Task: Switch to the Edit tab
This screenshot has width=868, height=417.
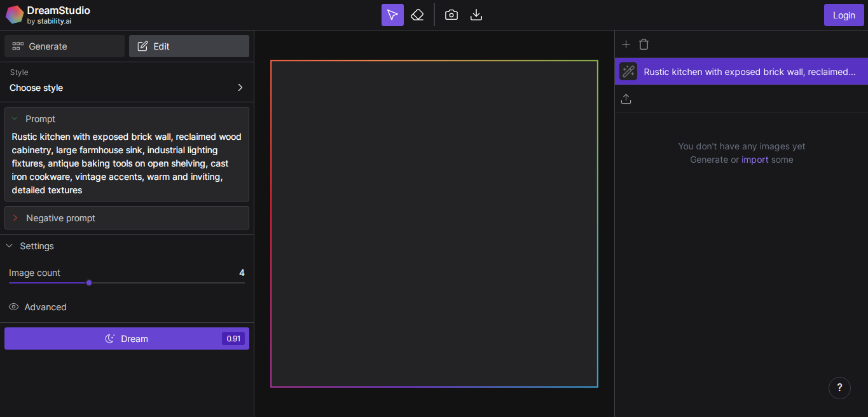Action: [188, 46]
